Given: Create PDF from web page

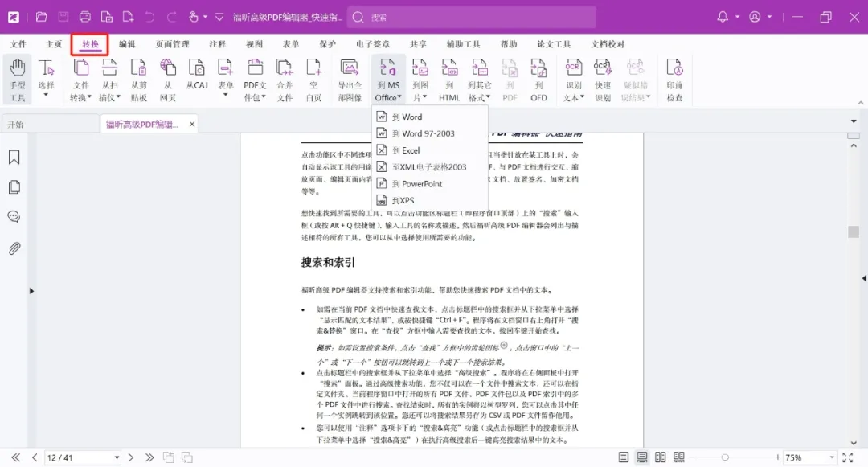Looking at the screenshot, I should click(x=168, y=80).
